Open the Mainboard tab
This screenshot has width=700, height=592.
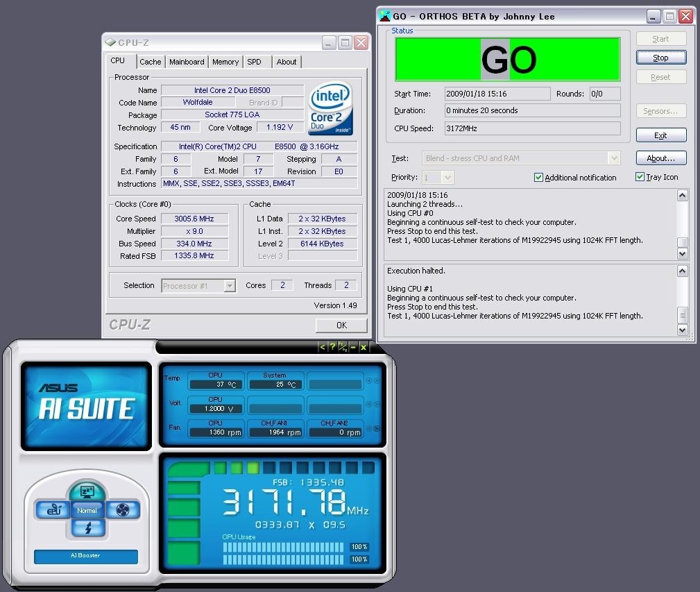coord(187,62)
